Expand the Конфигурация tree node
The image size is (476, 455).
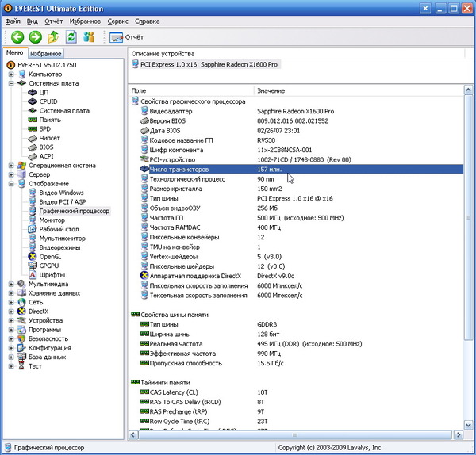pos(11,348)
